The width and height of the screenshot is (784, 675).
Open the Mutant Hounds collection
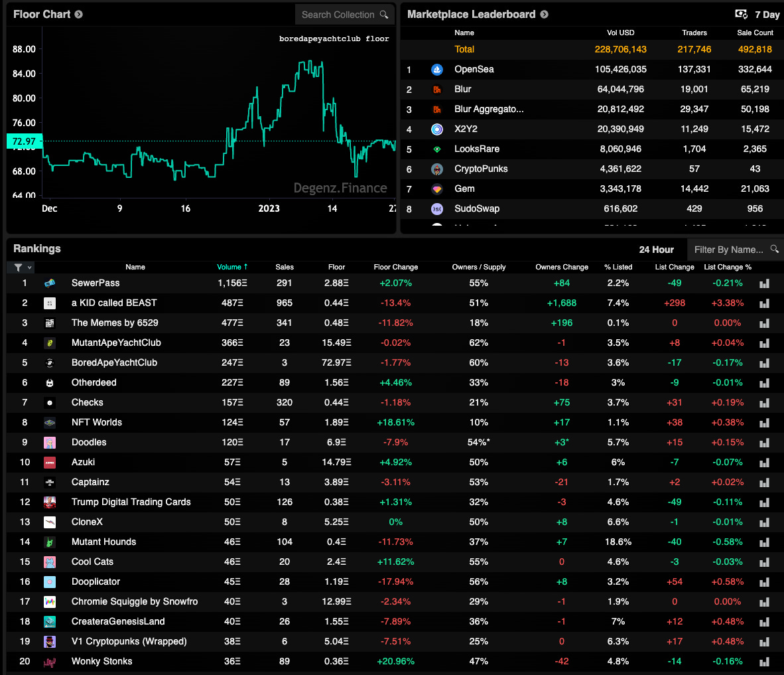(x=103, y=542)
